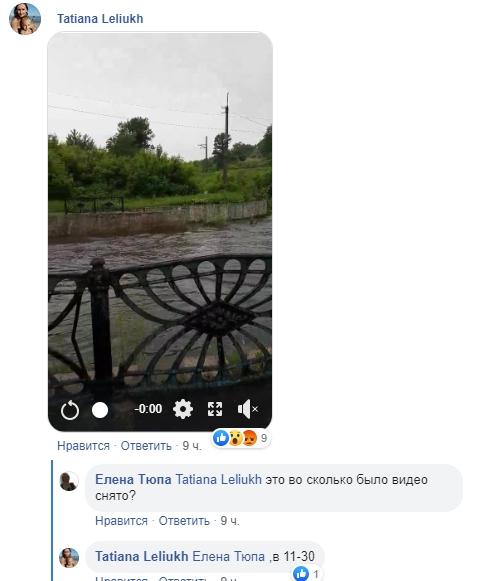This screenshot has height=581, width=497.
Task: Click Елена Тюпа mention in Tatiana's reply
Action: (x=229, y=556)
